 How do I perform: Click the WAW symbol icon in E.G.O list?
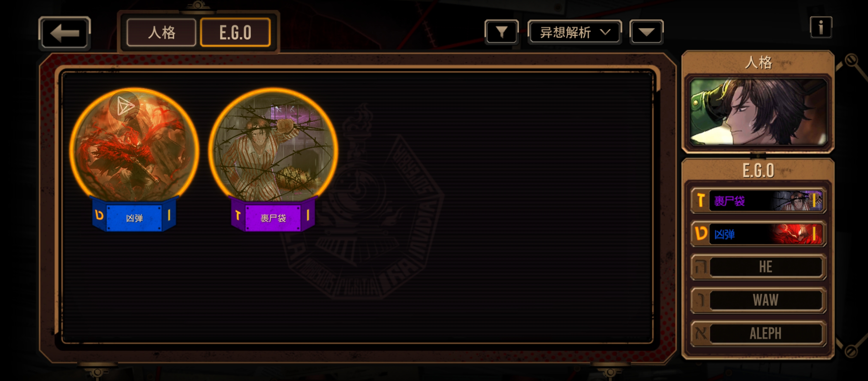tap(700, 300)
